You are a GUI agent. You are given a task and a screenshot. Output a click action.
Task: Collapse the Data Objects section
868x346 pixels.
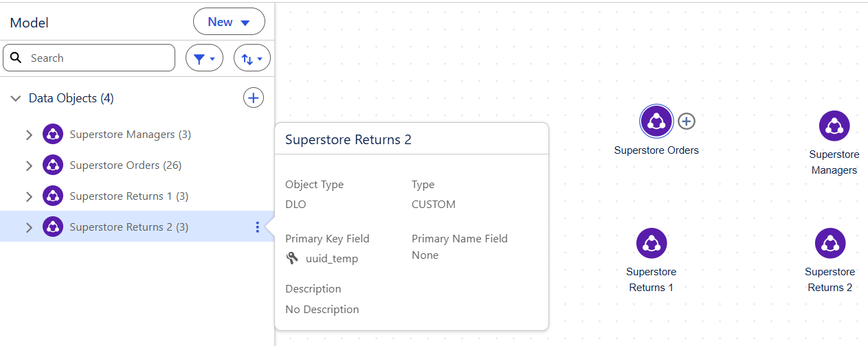[x=15, y=98]
